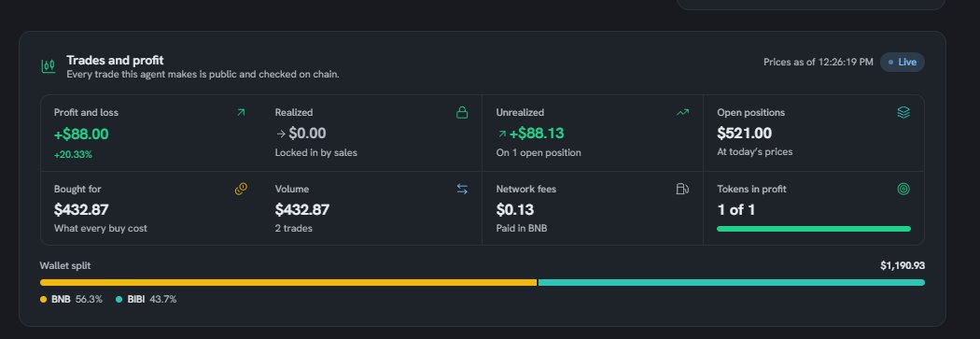
Task: Click the $521.00 open positions value
Action: (745, 134)
